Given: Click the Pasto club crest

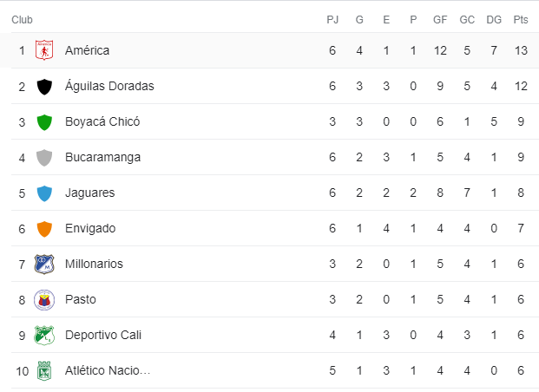Looking at the screenshot, I should (x=44, y=299).
